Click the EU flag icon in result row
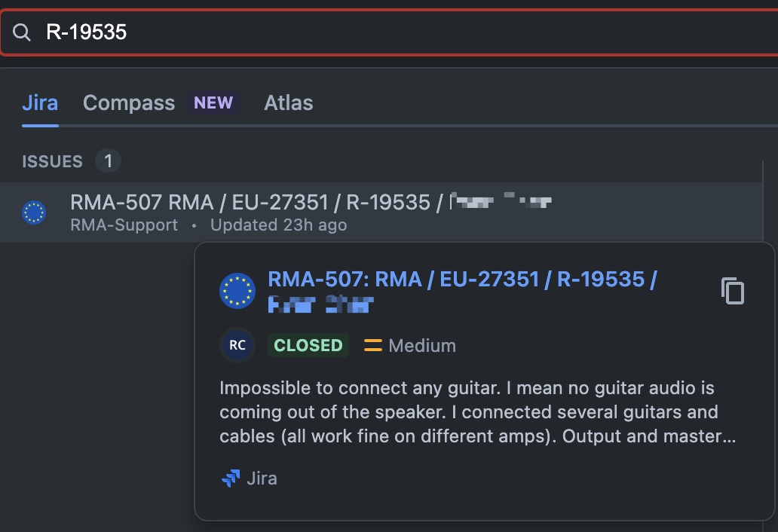This screenshot has width=778, height=532. (34, 212)
